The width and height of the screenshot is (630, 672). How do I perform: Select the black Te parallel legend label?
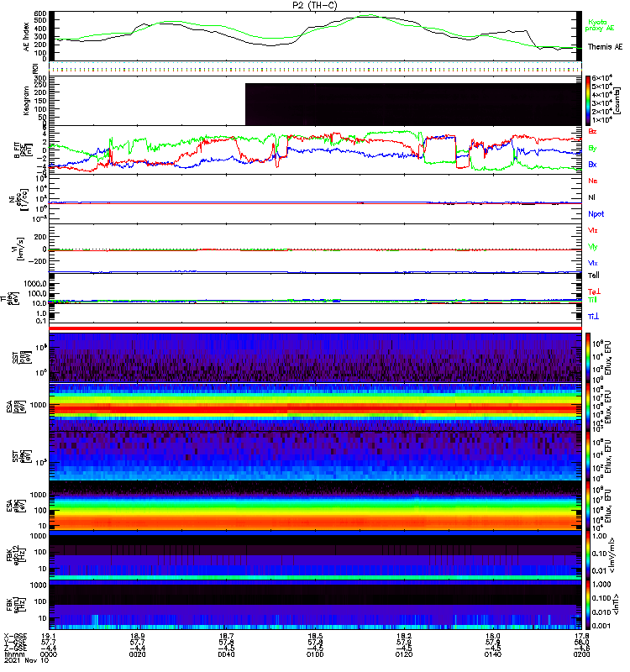593,276
